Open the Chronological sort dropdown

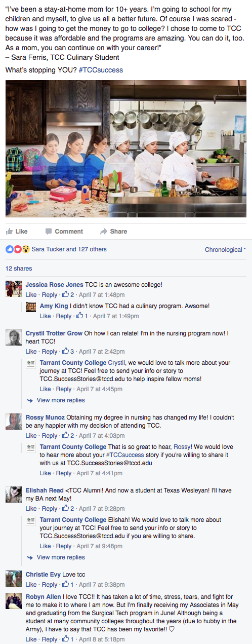click(x=225, y=249)
